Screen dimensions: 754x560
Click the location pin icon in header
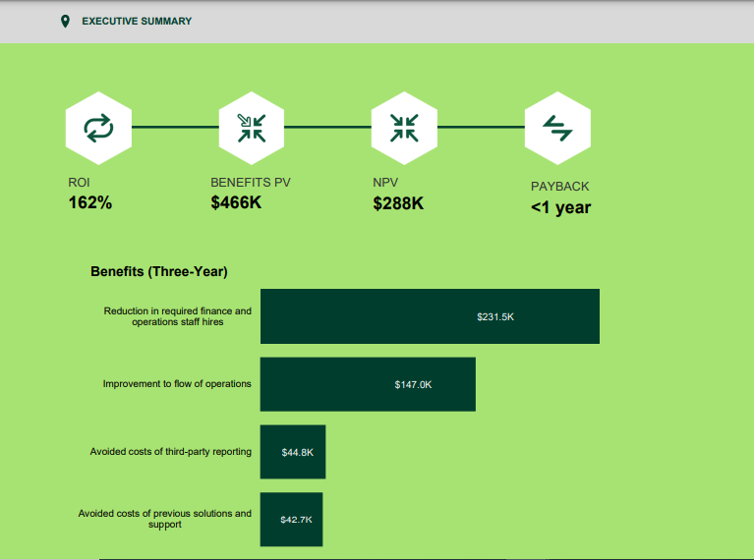pos(66,21)
